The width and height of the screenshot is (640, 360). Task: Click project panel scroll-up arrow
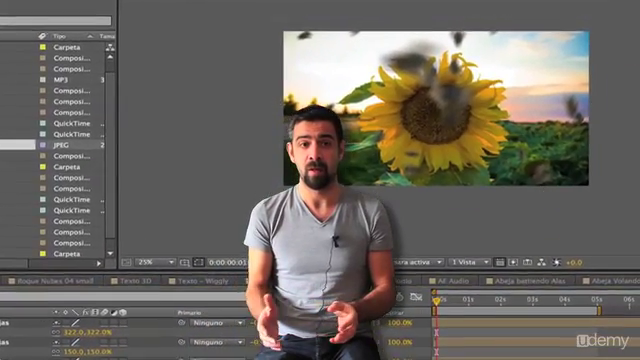click(110, 58)
